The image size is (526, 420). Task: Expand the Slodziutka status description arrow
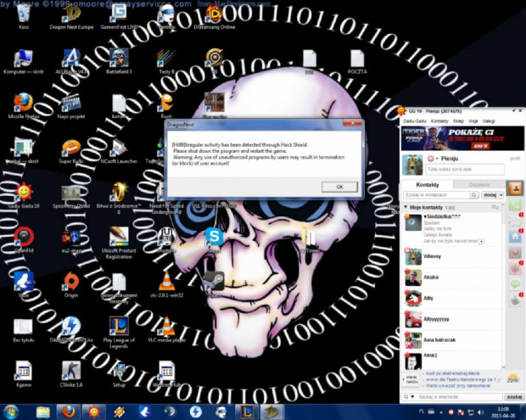point(481,241)
